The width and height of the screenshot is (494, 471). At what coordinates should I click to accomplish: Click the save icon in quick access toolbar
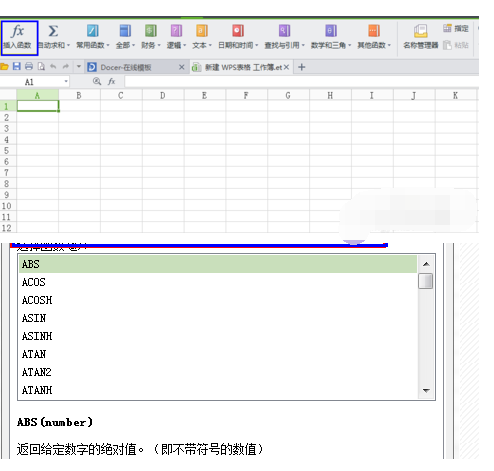tap(17, 66)
